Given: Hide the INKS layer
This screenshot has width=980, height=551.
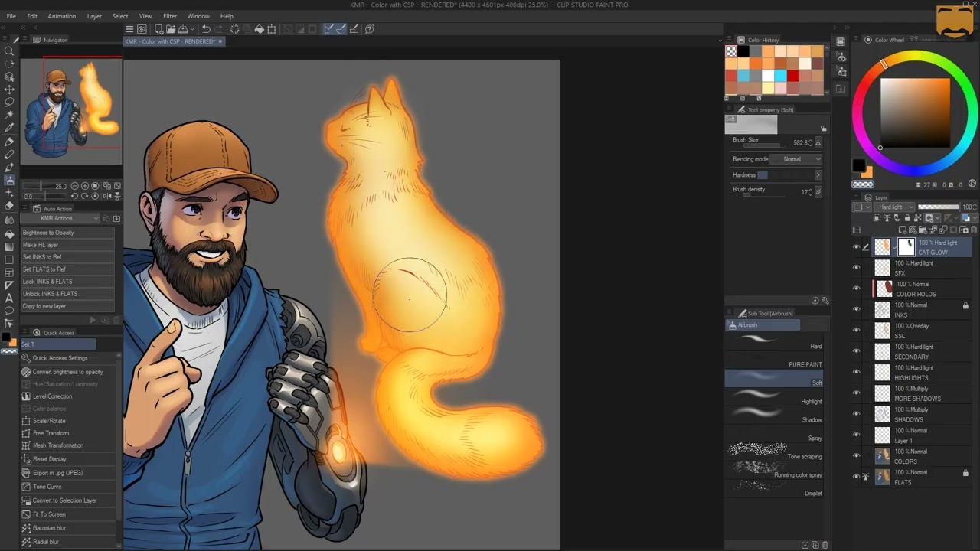Looking at the screenshot, I should (x=856, y=309).
